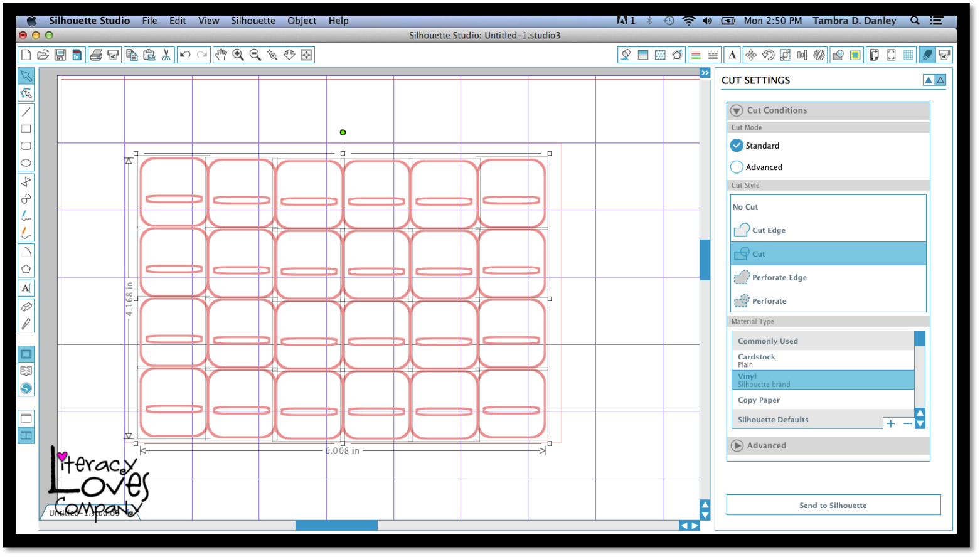The image size is (980, 557).
Task: Select the Draw an Ellipse tool
Action: (x=26, y=163)
